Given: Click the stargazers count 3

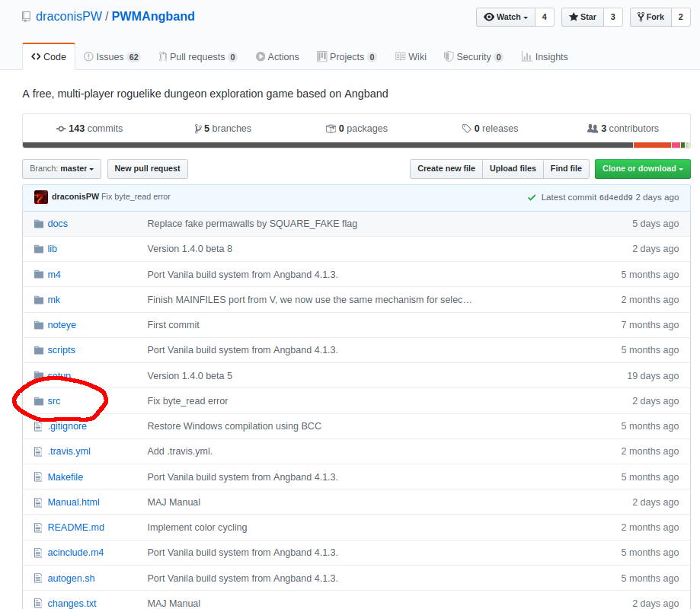Looking at the screenshot, I should [613, 17].
